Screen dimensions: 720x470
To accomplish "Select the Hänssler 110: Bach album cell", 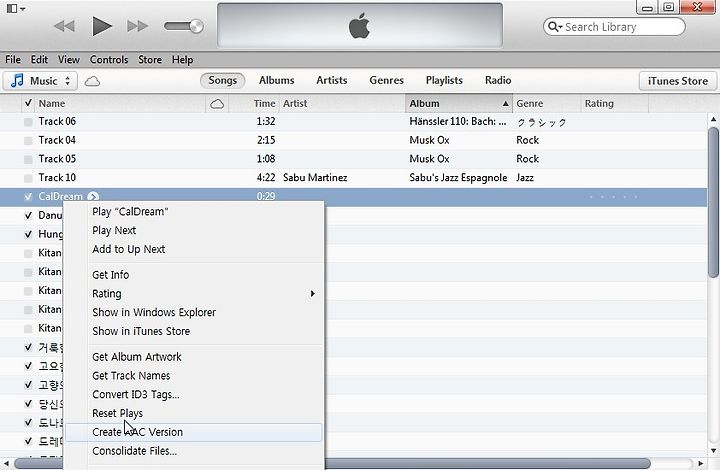I will (x=458, y=122).
